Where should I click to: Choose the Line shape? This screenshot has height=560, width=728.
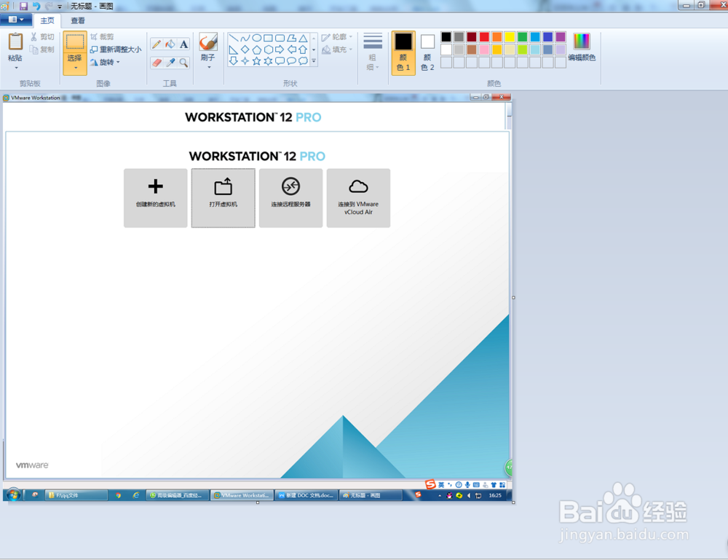[234, 38]
